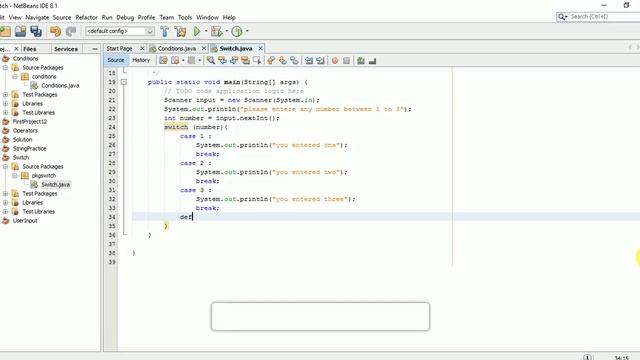Close the Switch.java tab
Viewport: 640px width, 360px height.
click(x=260, y=49)
